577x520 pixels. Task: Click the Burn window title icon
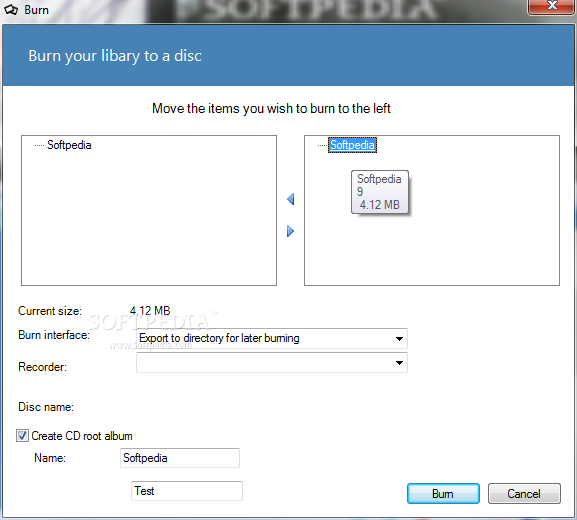[x=11, y=10]
